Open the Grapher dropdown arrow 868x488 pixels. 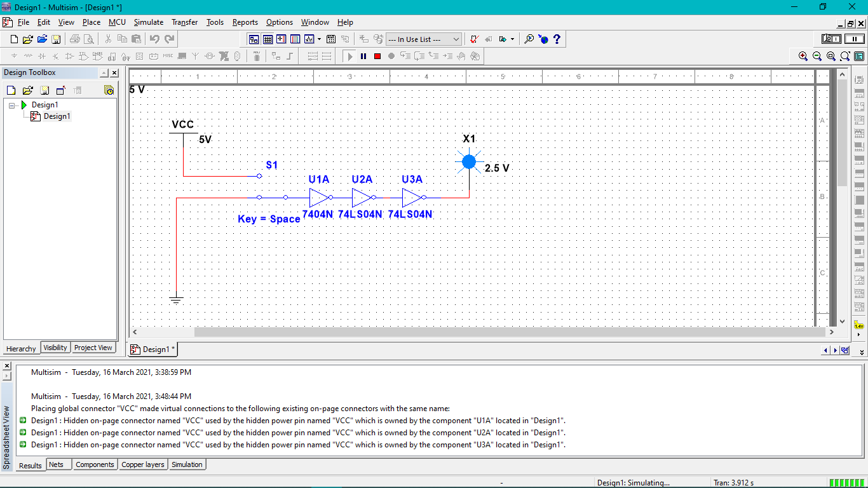(319, 39)
